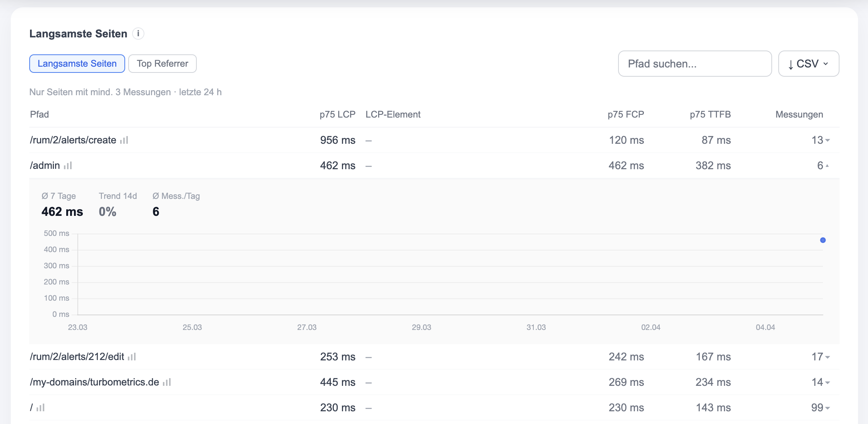Select the Langsamste Seiten tab
The height and width of the screenshot is (424, 868).
77,64
